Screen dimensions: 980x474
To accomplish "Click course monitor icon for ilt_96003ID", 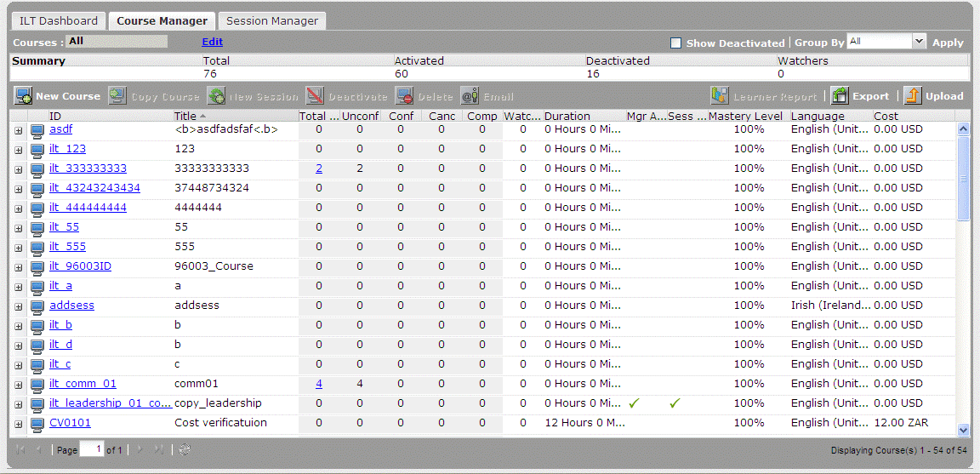I will click(37, 267).
